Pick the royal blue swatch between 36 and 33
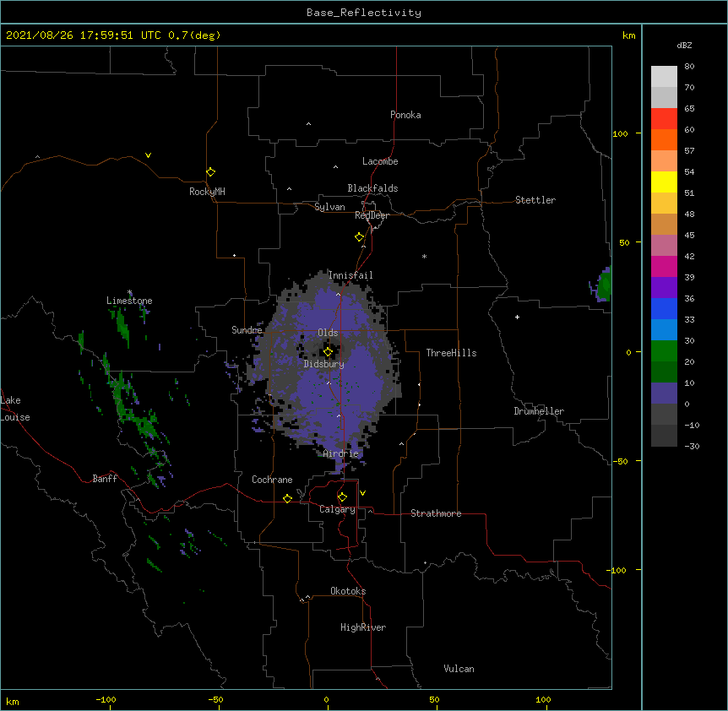Image resolution: width=728 pixels, height=711 pixels. [664, 308]
